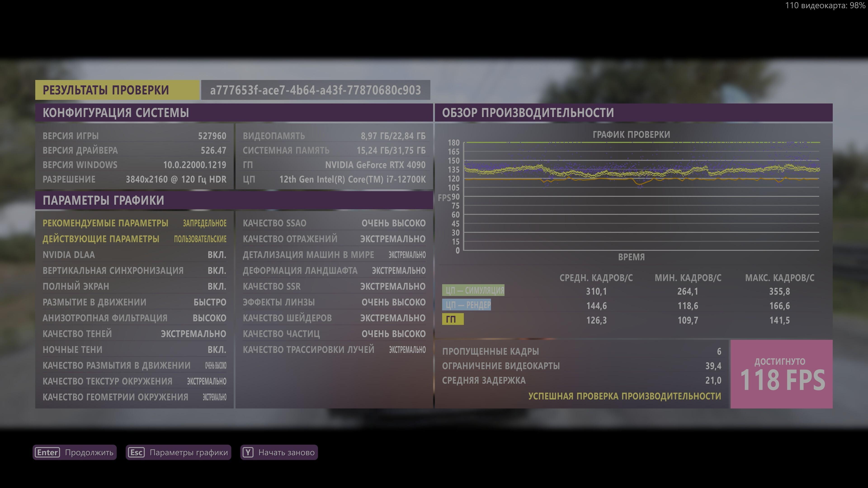
Task: Click the ЦП — Симуляция green legend swatch
Action: click(x=473, y=290)
